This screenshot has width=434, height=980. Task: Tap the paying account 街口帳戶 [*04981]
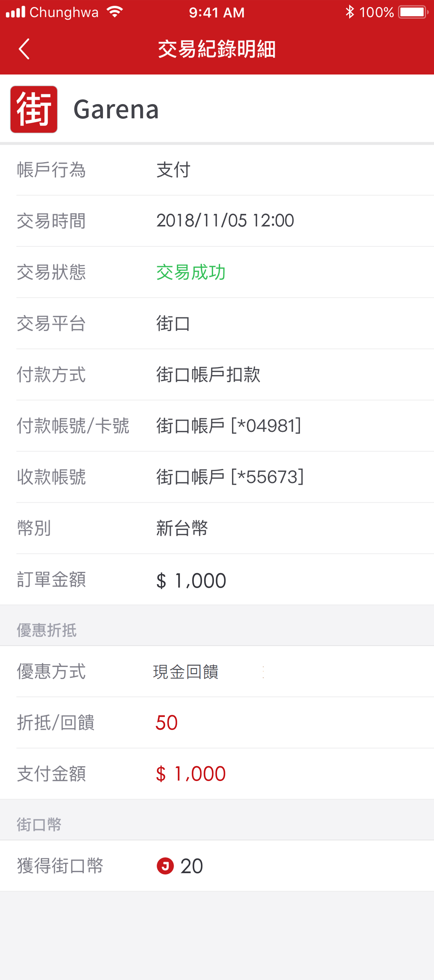point(229,426)
